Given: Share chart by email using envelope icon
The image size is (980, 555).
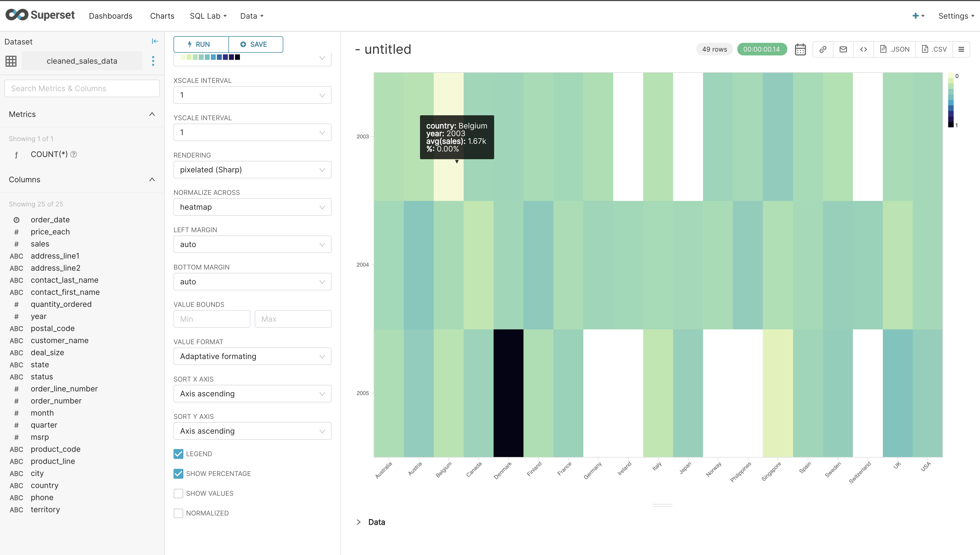Looking at the screenshot, I should (x=843, y=49).
